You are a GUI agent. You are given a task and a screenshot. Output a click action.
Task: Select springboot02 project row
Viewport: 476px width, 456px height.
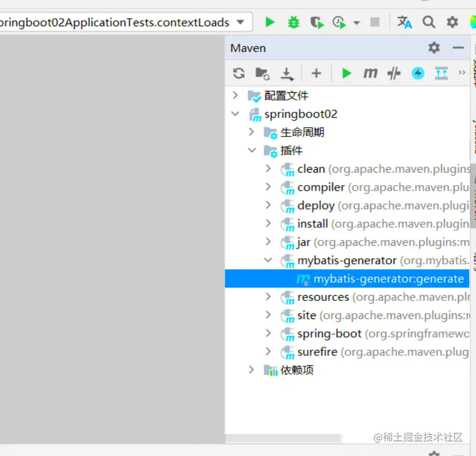[347, 114]
